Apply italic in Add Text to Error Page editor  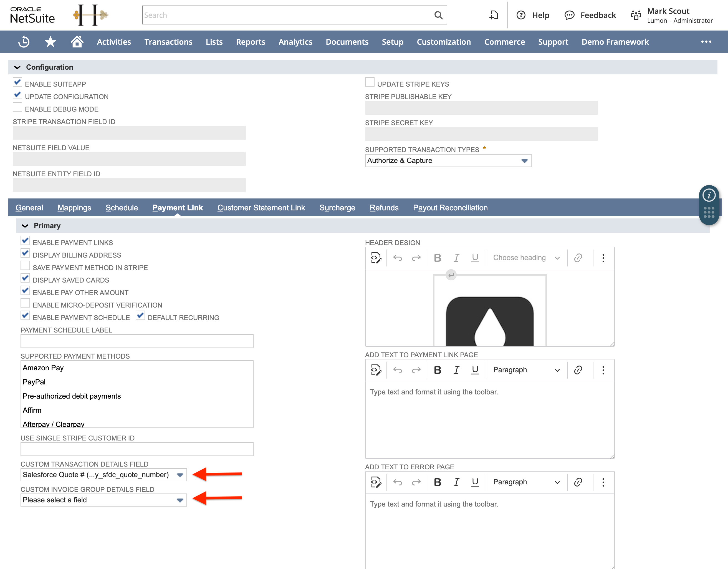click(x=456, y=482)
